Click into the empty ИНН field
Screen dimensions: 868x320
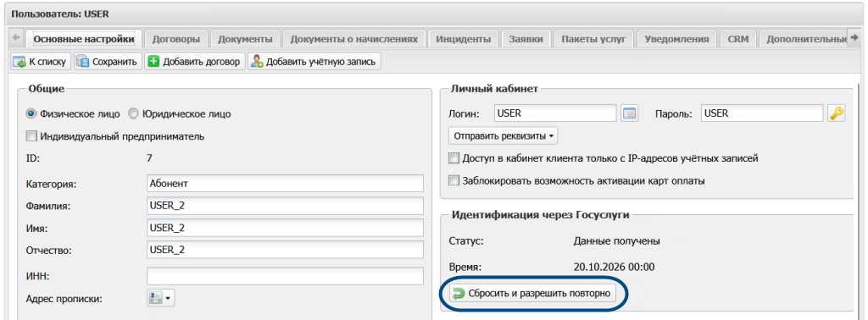285,276
